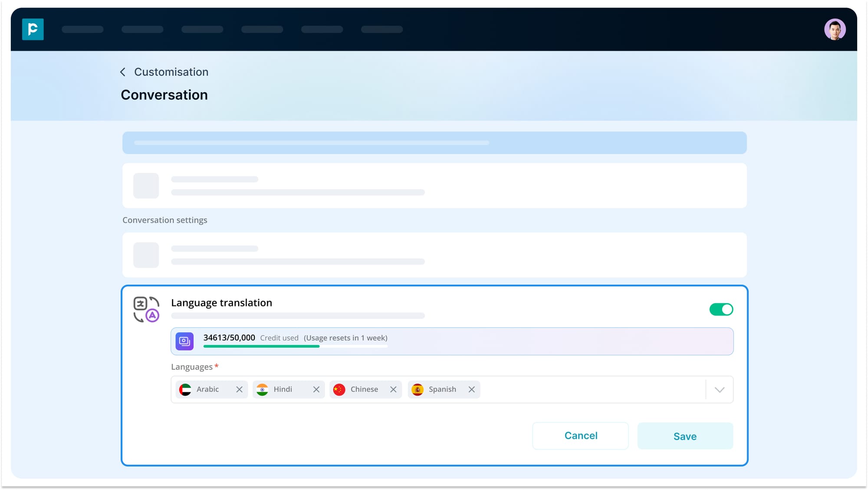Remove the Chinese language tag

[393, 390]
